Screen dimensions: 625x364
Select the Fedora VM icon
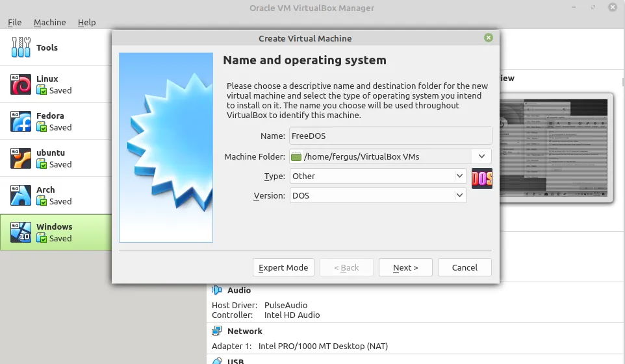tap(21, 121)
